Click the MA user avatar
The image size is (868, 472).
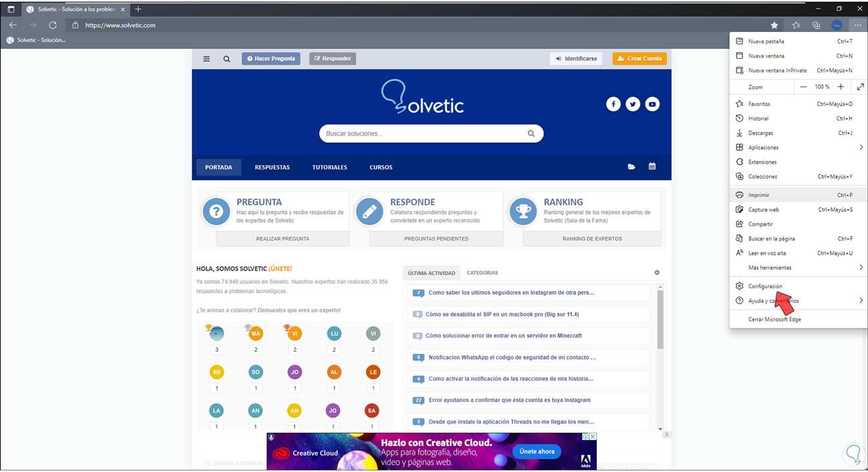tap(256, 334)
